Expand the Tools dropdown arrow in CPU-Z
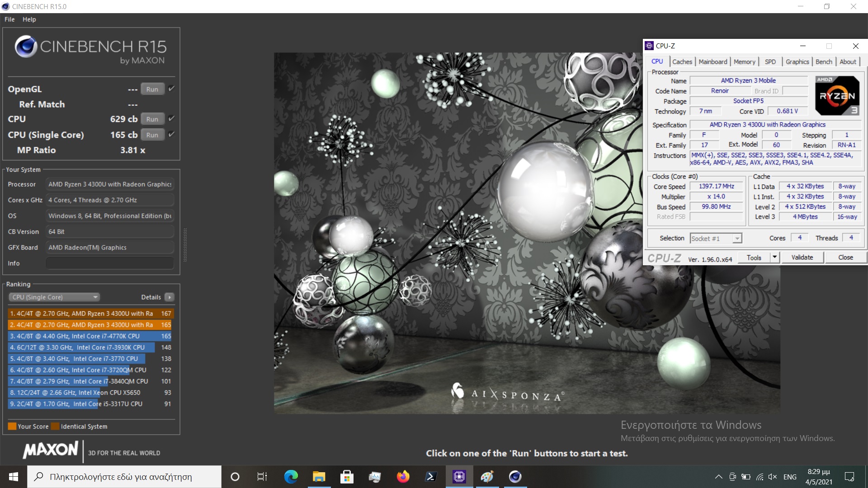This screenshot has height=488, width=868. tap(774, 258)
